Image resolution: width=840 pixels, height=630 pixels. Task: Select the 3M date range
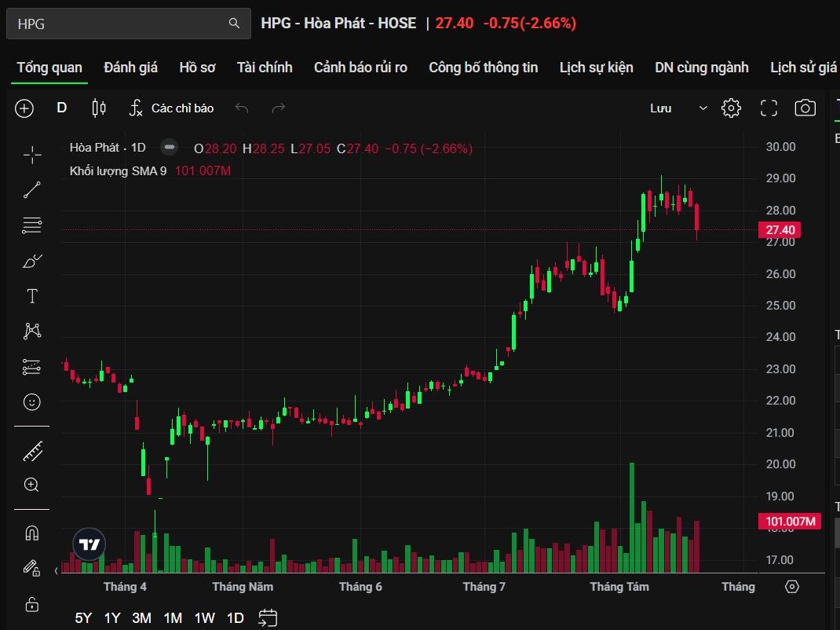coord(141,617)
